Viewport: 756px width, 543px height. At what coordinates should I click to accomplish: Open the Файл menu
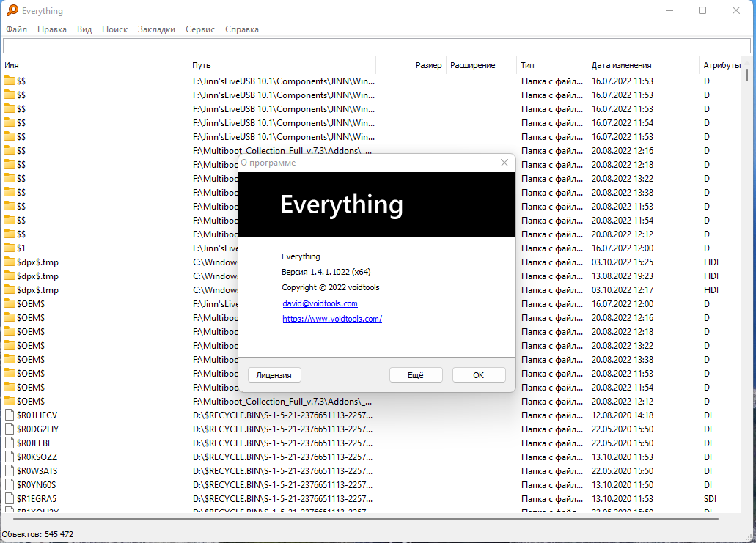(x=16, y=29)
